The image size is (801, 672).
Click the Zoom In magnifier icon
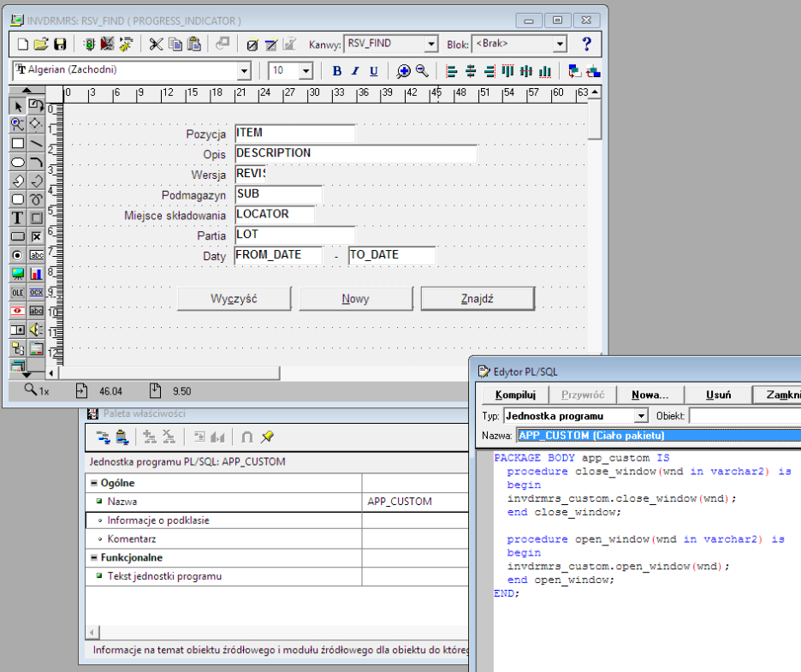pos(403,71)
